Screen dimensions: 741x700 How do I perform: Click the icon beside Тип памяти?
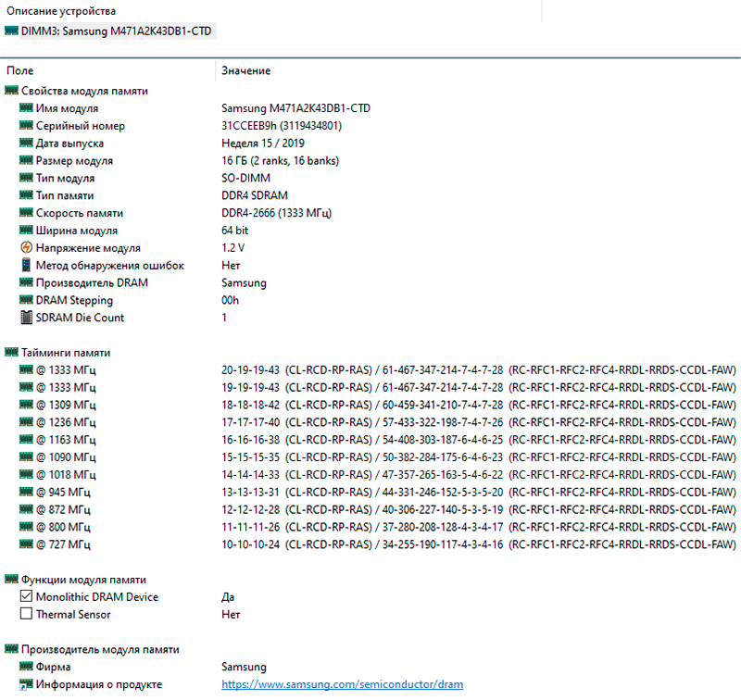[26, 195]
